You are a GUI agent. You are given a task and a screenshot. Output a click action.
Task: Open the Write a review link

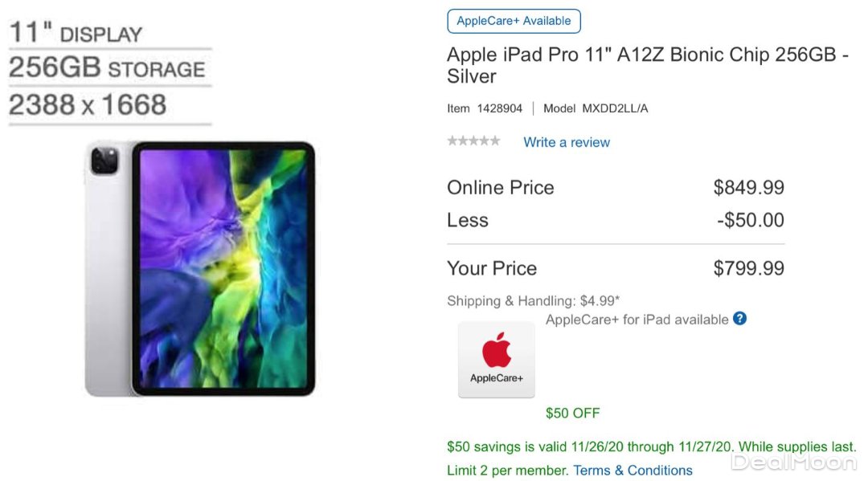(x=567, y=143)
